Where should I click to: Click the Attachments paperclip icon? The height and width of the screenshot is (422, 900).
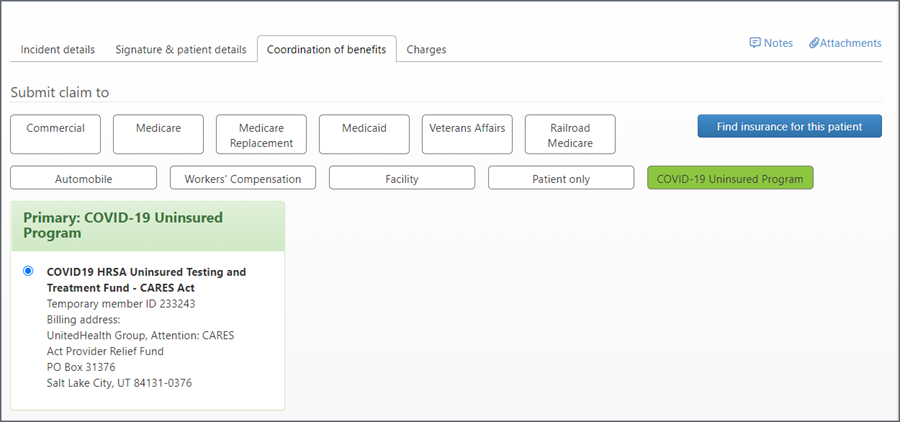tap(814, 43)
